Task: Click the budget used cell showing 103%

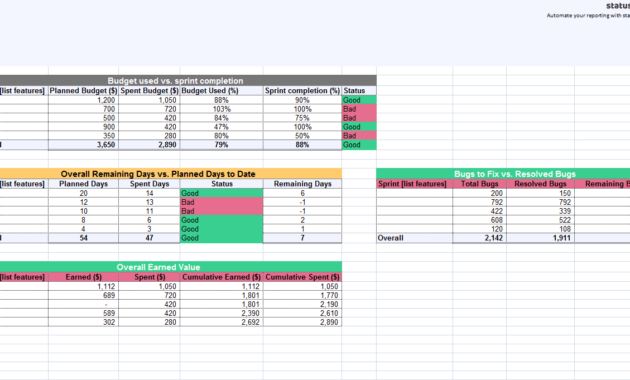Action: [221, 109]
